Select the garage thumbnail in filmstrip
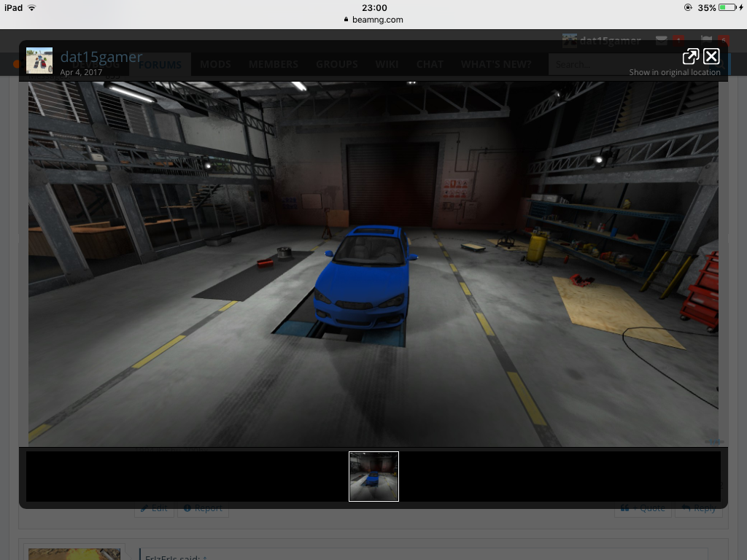Screen dimensions: 747x560 tap(373, 476)
